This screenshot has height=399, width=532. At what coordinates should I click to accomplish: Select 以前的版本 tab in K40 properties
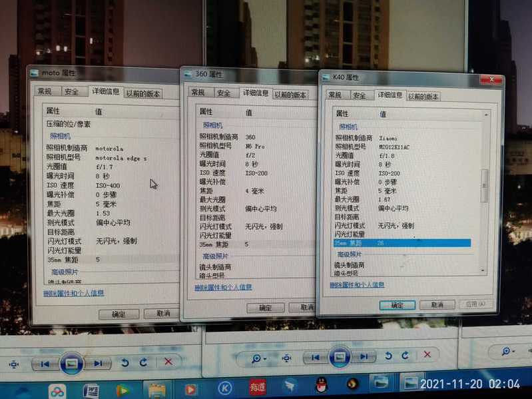[x=423, y=97]
